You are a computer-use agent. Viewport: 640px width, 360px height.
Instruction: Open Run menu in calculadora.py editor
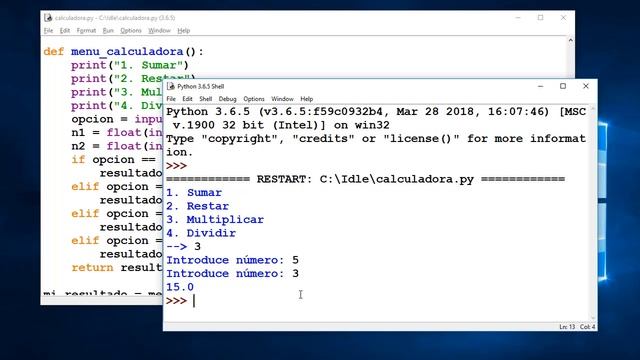[x=108, y=31]
